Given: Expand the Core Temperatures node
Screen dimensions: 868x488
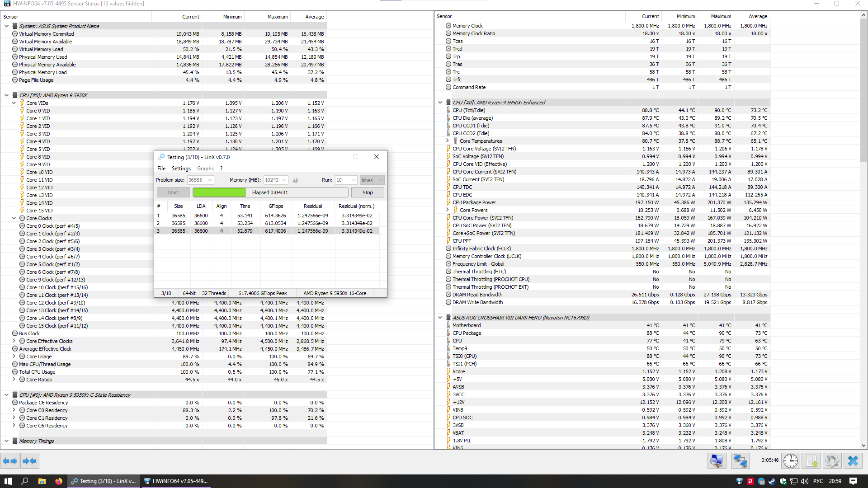Looking at the screenshot, I should [448, 141].
